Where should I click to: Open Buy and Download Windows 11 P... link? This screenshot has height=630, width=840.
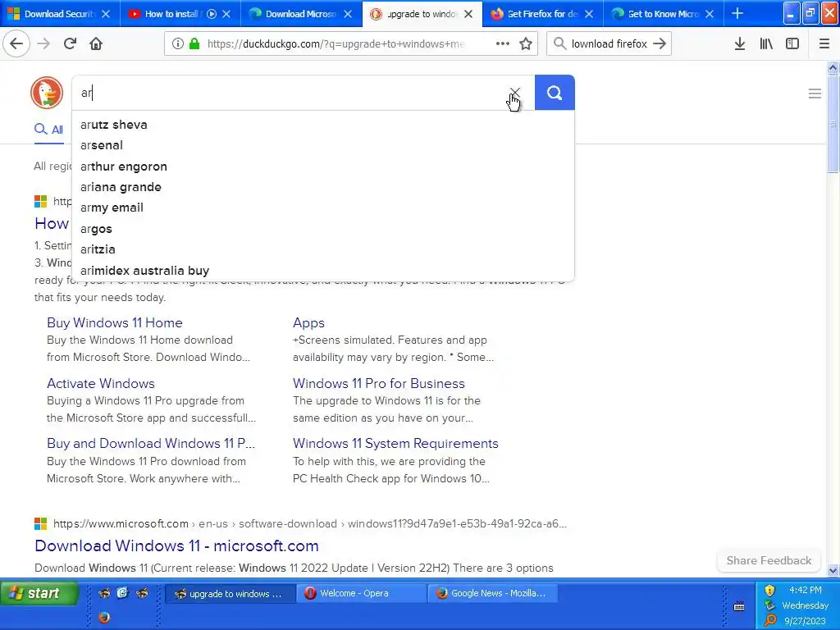(x=151, y=444)
